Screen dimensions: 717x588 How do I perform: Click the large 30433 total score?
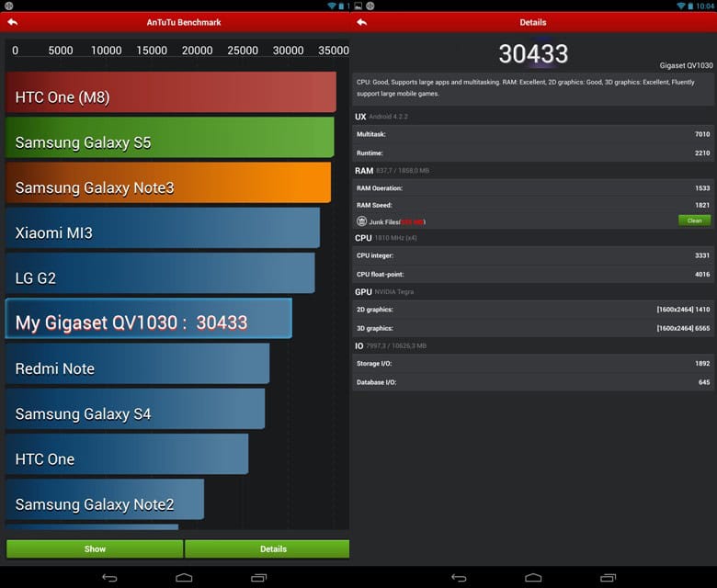533,54
